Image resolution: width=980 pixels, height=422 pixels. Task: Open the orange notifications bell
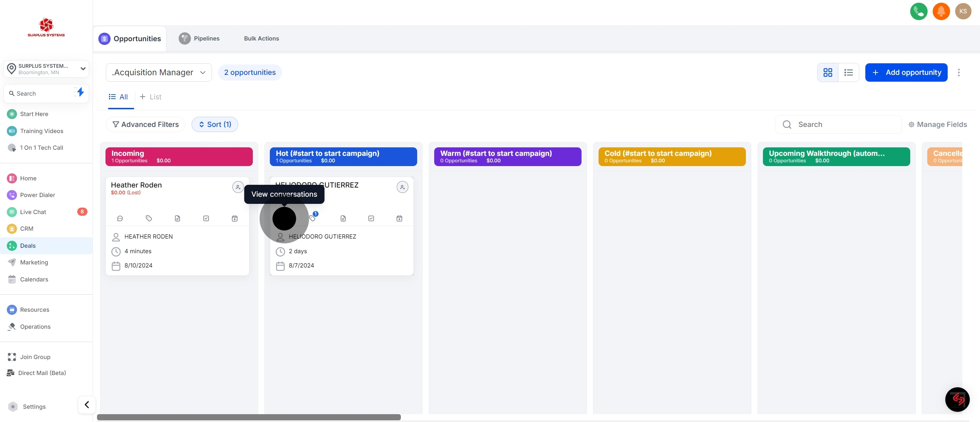coord(941,12)
